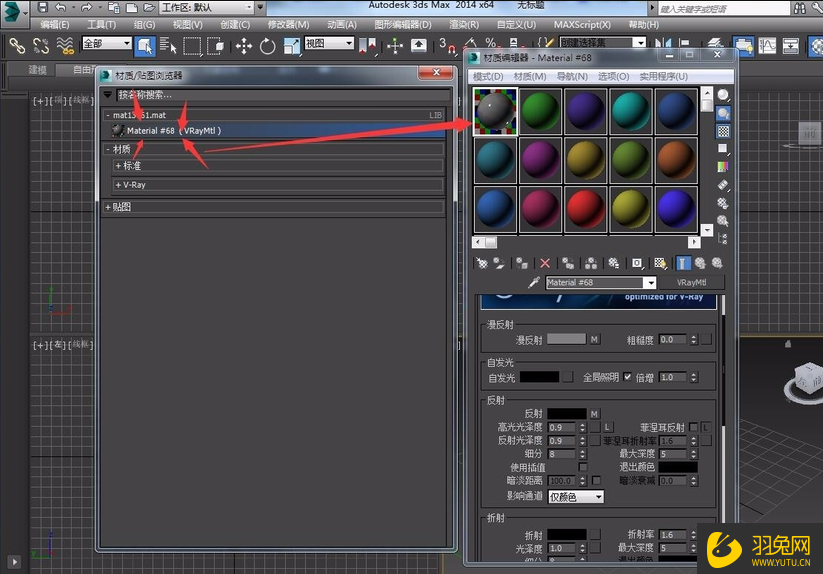Click map slot button beside 折射 color
The height and width of the screenshot is (574, 823).
595,534
